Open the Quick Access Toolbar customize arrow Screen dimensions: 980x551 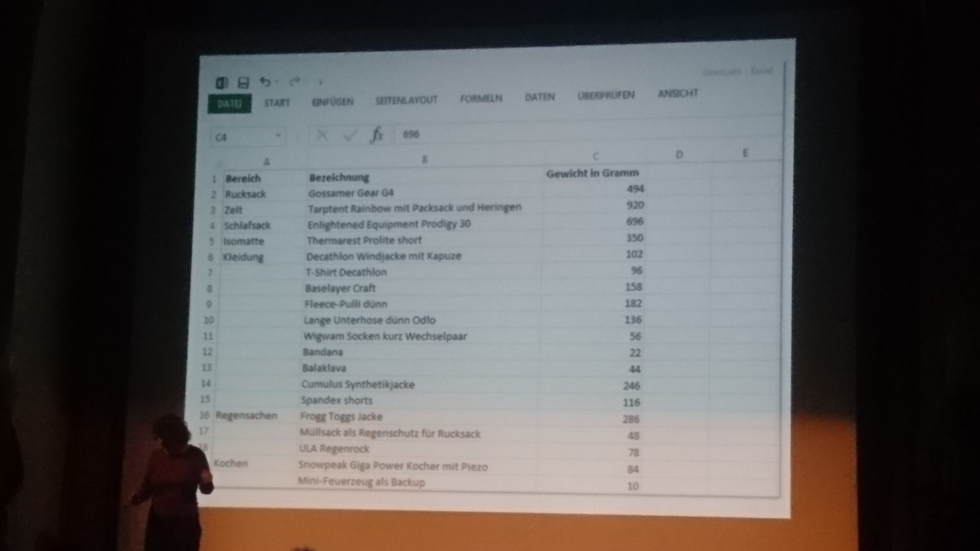click(x=321, y=82)
